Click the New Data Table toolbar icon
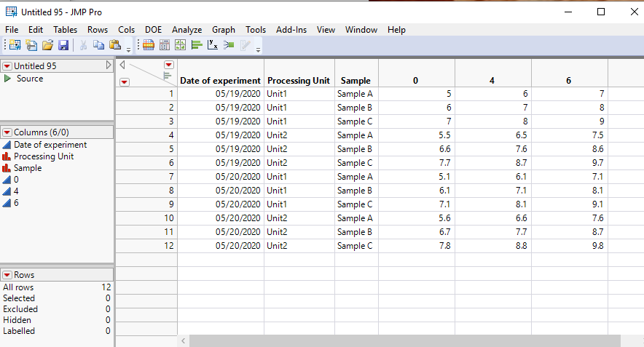Screen dimensions: 644x347 (x=15, y=45)
